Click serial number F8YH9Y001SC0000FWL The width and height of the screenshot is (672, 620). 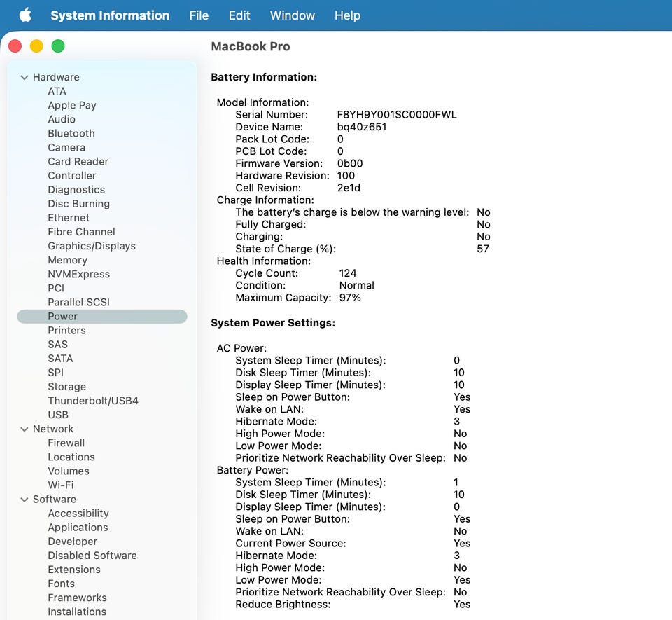pos(397,115)
